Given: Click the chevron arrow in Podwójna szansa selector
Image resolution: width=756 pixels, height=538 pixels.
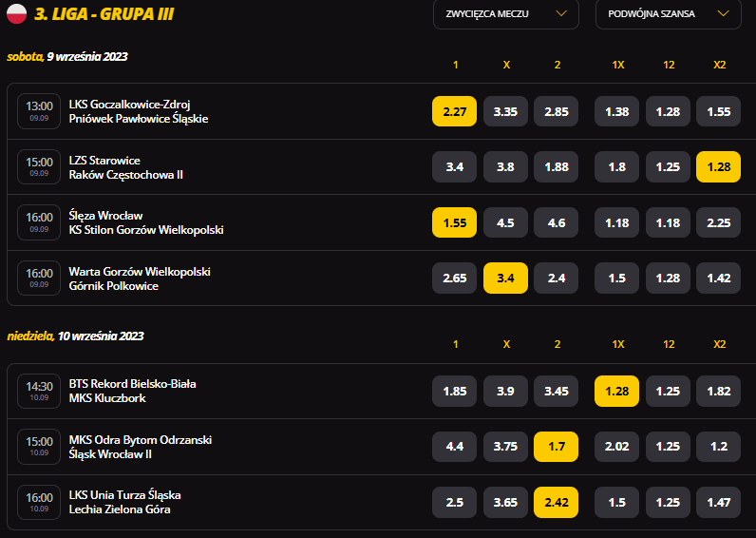Looking at the screenshot, I should click(x=723, y=13).
